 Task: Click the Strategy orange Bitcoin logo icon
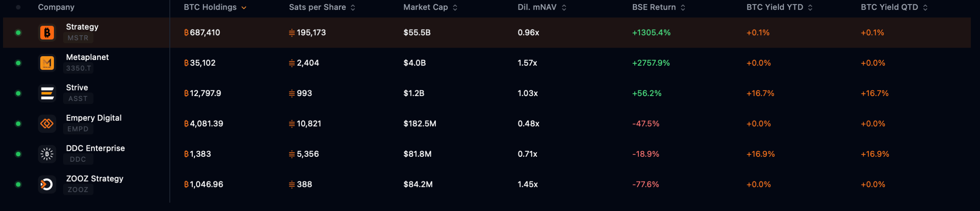click(47, 32)
